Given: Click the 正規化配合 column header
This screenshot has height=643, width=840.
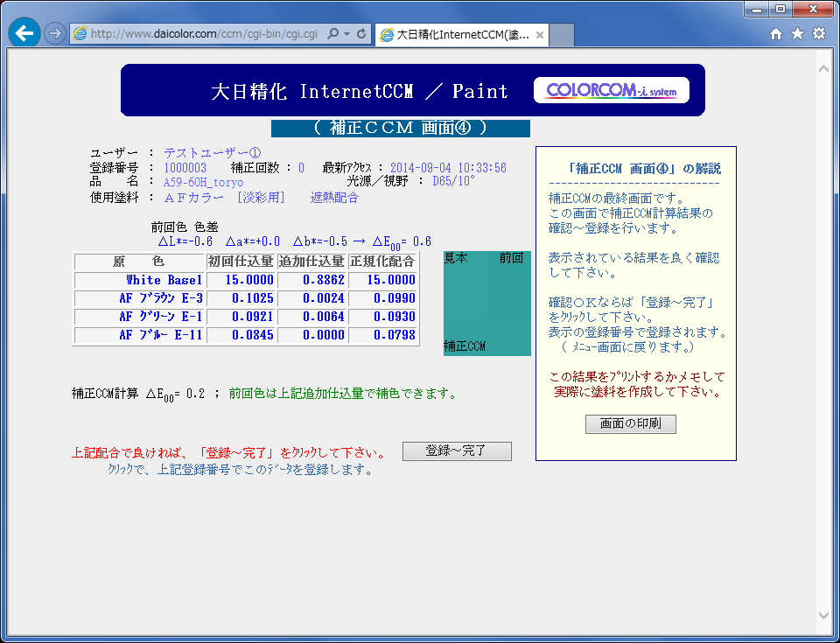Looking at the screenshot, I should coord(382,262).
